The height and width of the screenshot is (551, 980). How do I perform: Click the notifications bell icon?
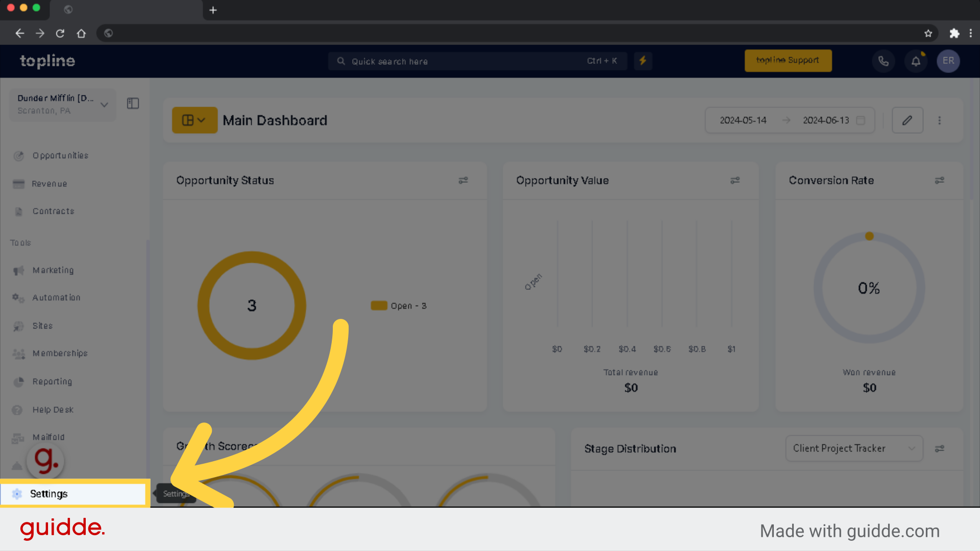[x=916, y=61]
